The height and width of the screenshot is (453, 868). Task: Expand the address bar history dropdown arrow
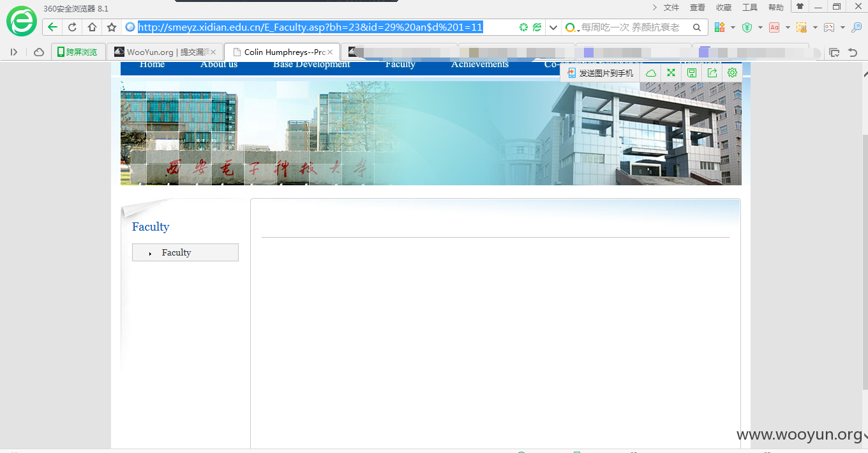pos(553,27)
